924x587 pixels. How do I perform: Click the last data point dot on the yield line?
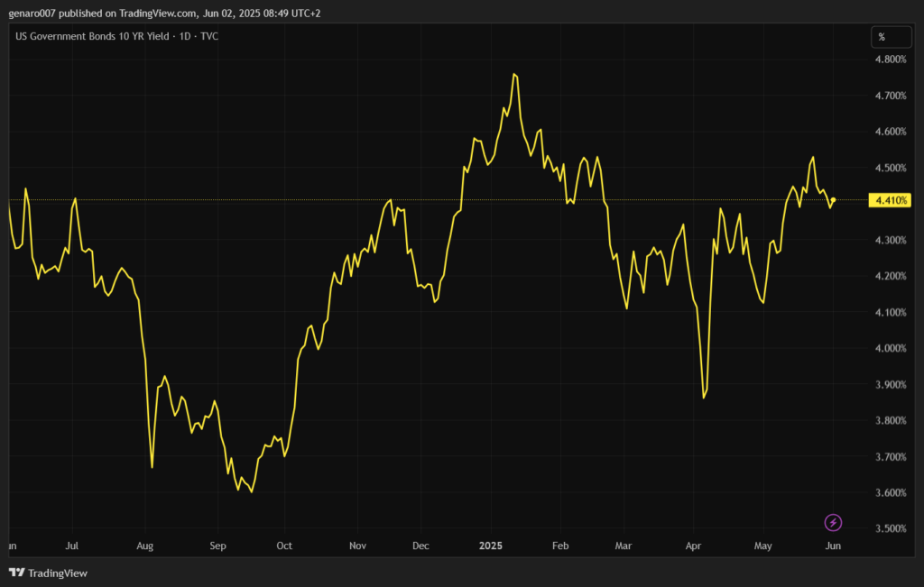(834, 199)
